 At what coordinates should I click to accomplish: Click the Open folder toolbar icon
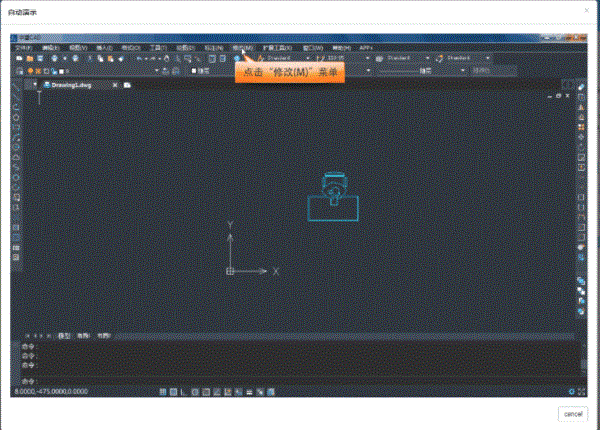(x=30, y=59)
